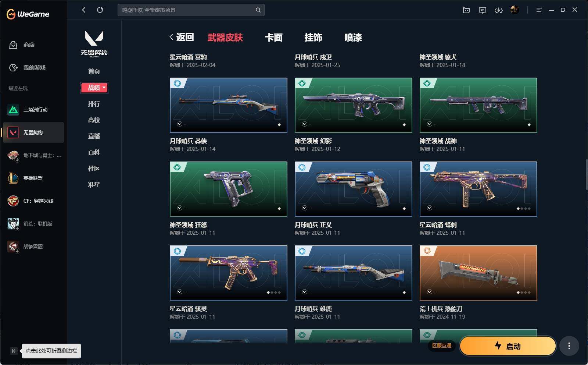Viewport: 588px width, 365px height.
Task: Switch to the 喷漆 tab
Action: pos(353,38)
